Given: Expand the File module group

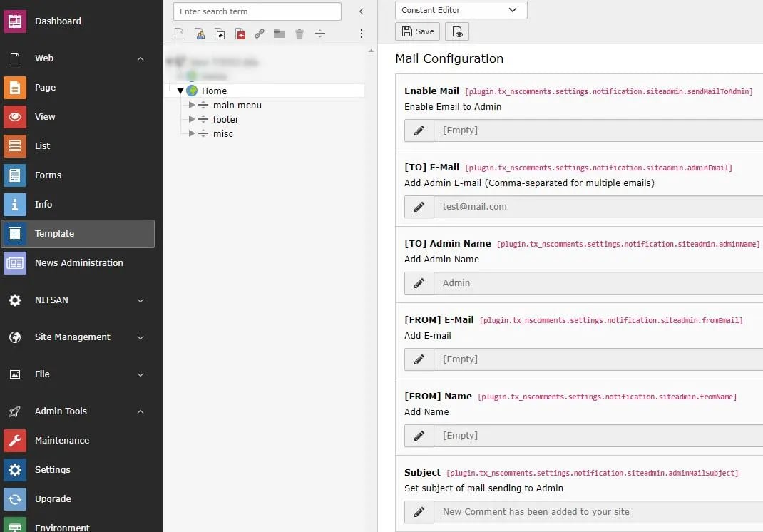Looking at the screenshot, I should point(140,375).
